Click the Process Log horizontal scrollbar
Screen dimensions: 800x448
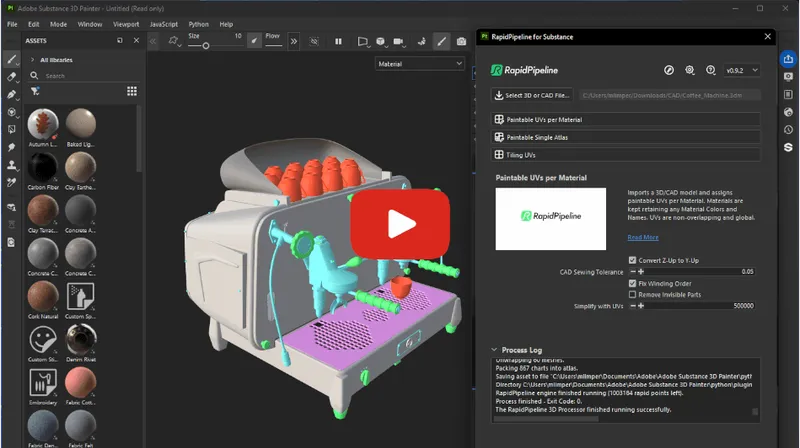tap(546, 419)
